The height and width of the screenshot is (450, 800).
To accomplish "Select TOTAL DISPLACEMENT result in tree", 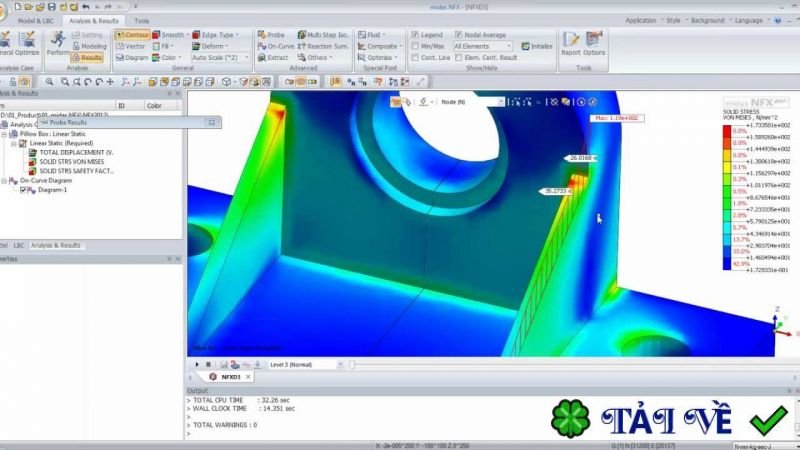I will pos(77,153).
